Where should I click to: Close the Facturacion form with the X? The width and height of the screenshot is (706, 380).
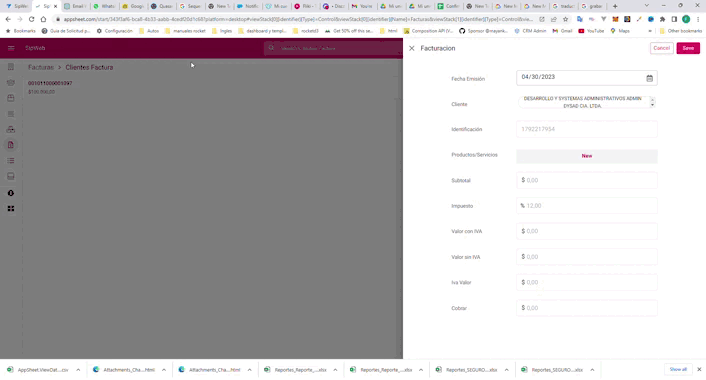click(x=412, y=48)
